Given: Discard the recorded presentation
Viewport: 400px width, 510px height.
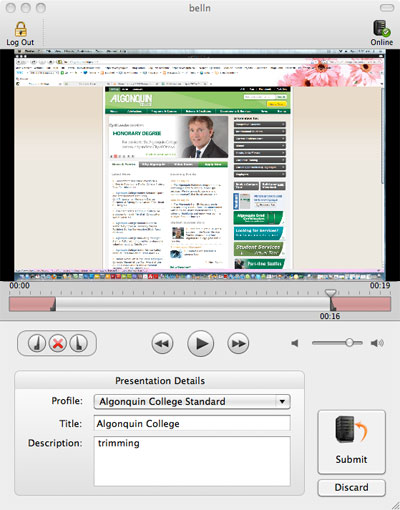Looking at the screenshot, I should coord(352,488).
